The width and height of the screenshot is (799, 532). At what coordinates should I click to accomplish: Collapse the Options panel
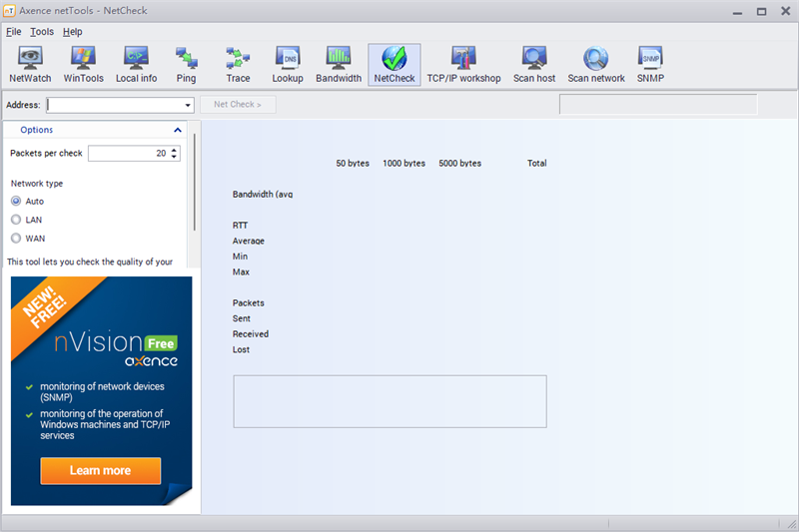(x=178, y=130)
